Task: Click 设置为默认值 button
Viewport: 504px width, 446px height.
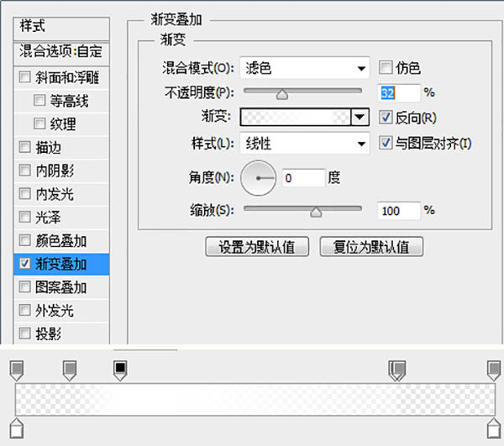Action: [x=257, y=247]
